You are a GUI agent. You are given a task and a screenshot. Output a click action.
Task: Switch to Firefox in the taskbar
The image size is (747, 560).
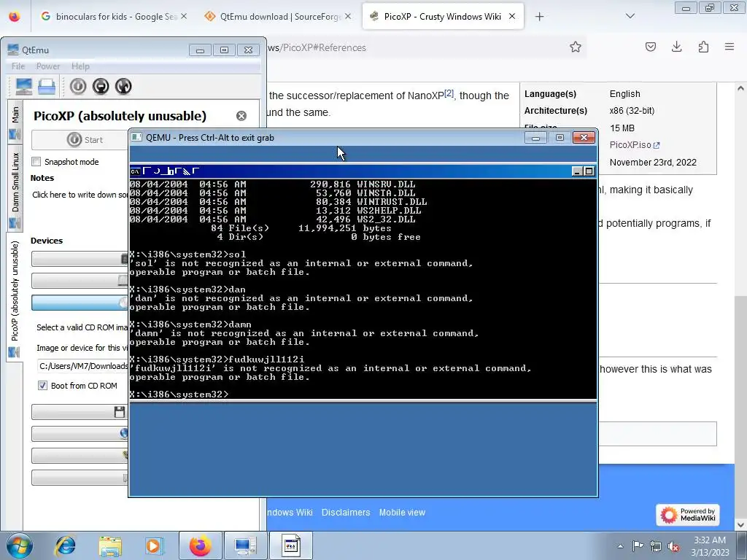(x=200, y=545)
